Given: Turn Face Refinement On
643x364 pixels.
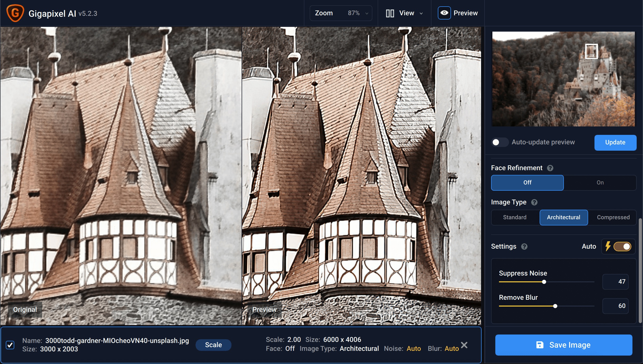Looking at the screenshot, I should point(601,183).
